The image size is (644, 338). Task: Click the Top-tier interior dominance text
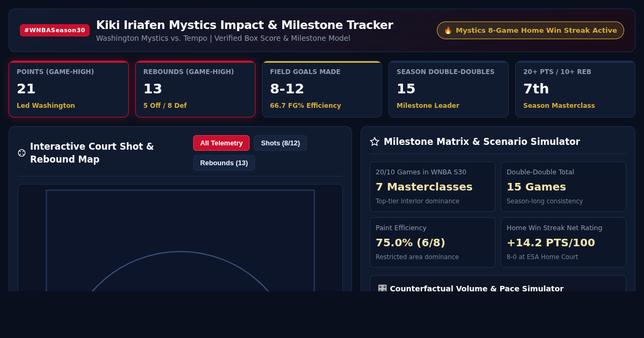418,201
